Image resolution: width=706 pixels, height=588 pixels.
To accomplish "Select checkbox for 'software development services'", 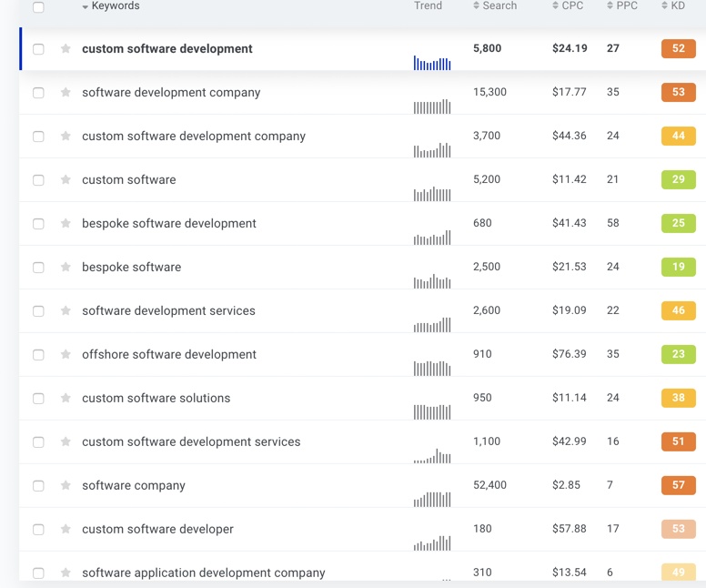I will (38, 311).
